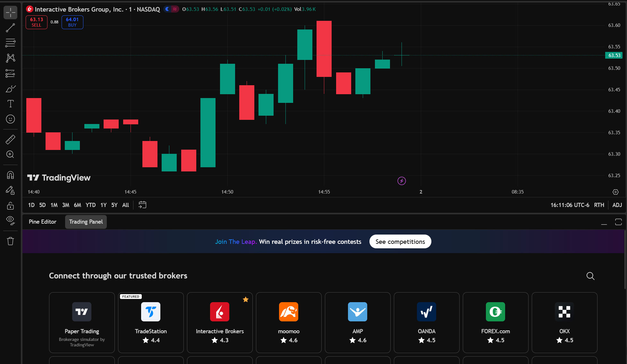Open chart axis settings gear
The width and height of the screenshot is (627, 364).
click(x=615, y=192)
